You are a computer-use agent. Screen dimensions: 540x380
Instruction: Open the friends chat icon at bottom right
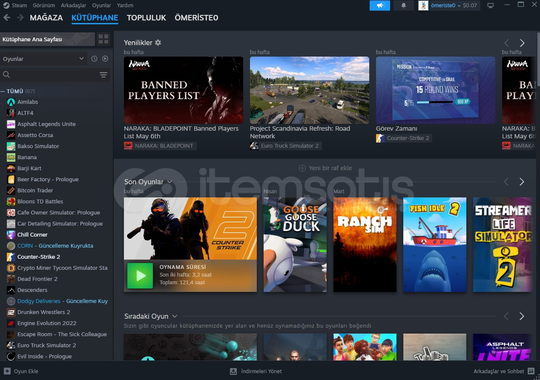(531, 371)
